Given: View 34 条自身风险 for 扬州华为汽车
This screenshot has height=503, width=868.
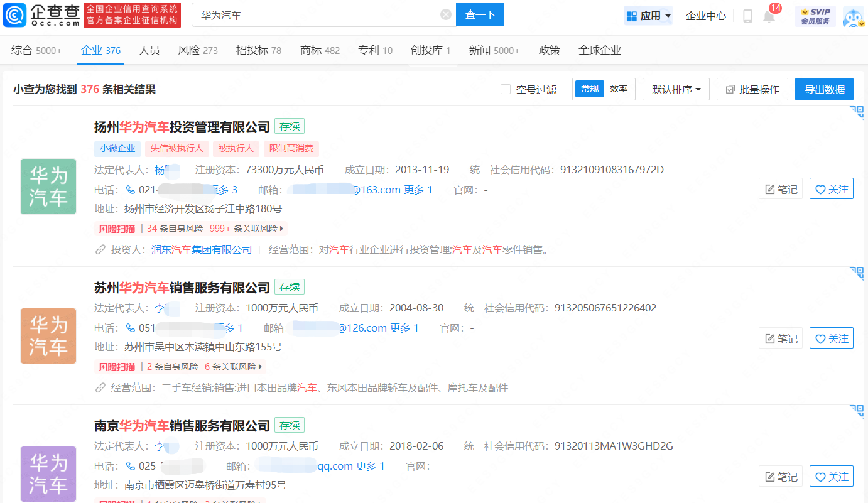Looking at the screenshot, I should (x=175, y=229).
